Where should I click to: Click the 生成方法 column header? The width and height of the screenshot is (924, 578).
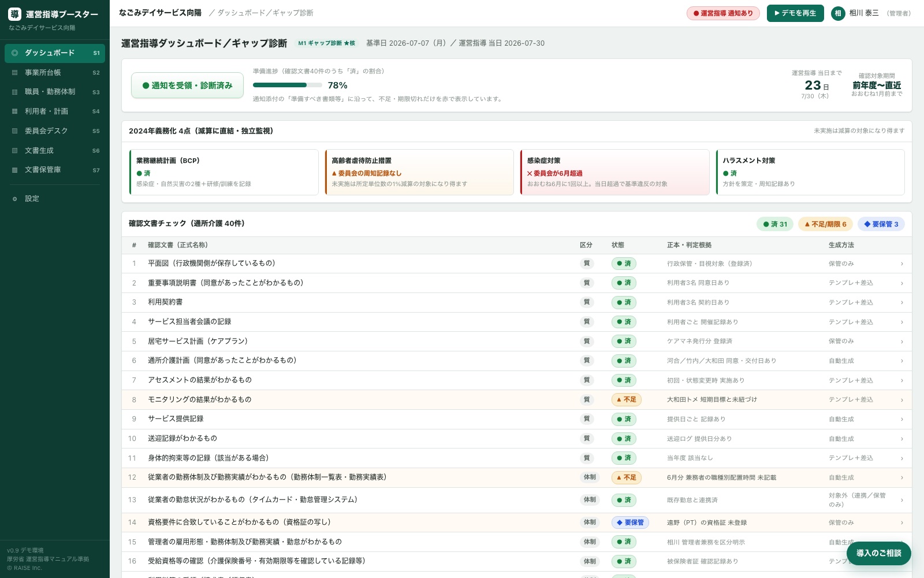pos(841,245)
